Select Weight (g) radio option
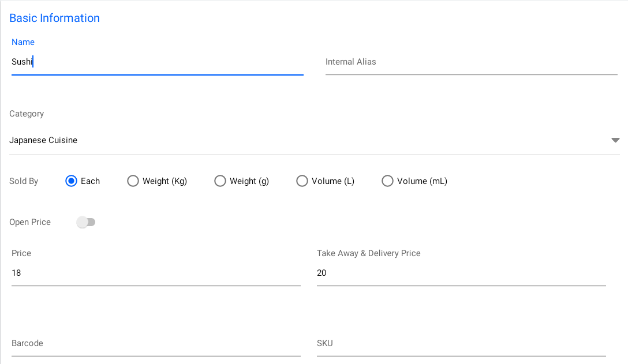 (x=220, y=181)
